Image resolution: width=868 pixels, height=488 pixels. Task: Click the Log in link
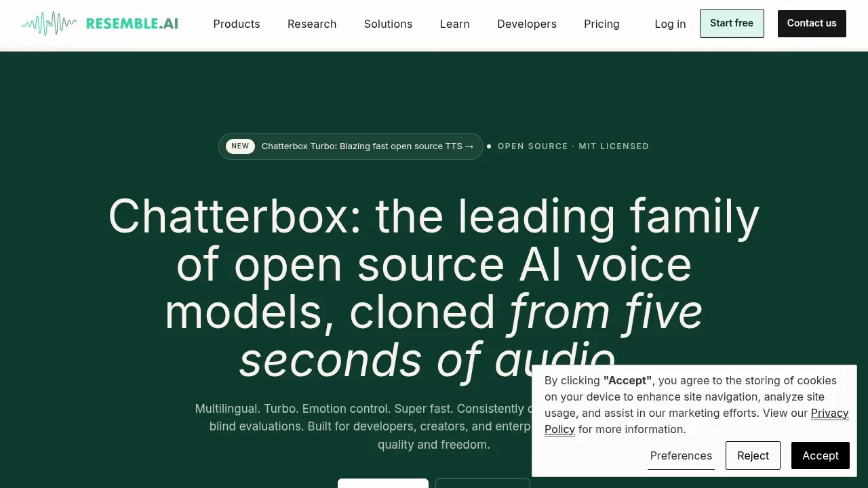[x=670, y=24]
